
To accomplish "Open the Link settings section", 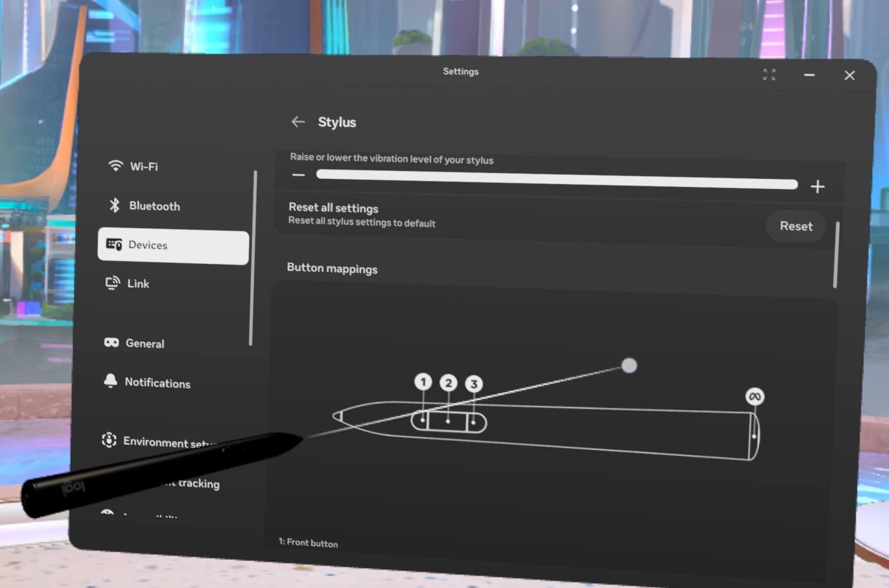I will 138,284.
